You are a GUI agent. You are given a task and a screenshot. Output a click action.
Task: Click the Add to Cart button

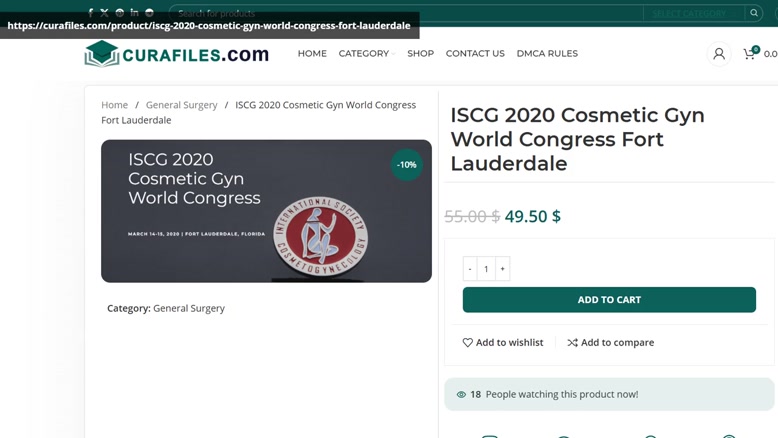(x=609, y=300)
